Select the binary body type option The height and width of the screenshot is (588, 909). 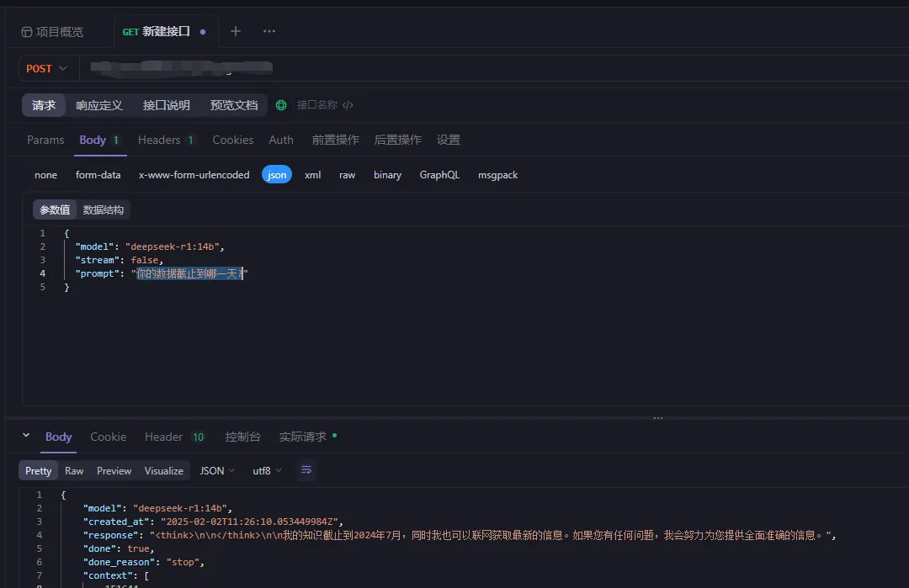(387, 175)
